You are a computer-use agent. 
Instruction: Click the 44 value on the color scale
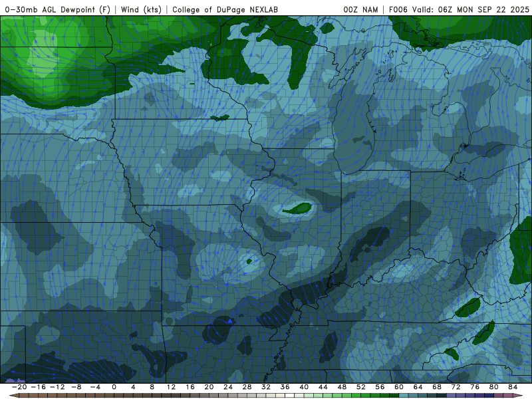pyautogui.click(x=323, y=387)
